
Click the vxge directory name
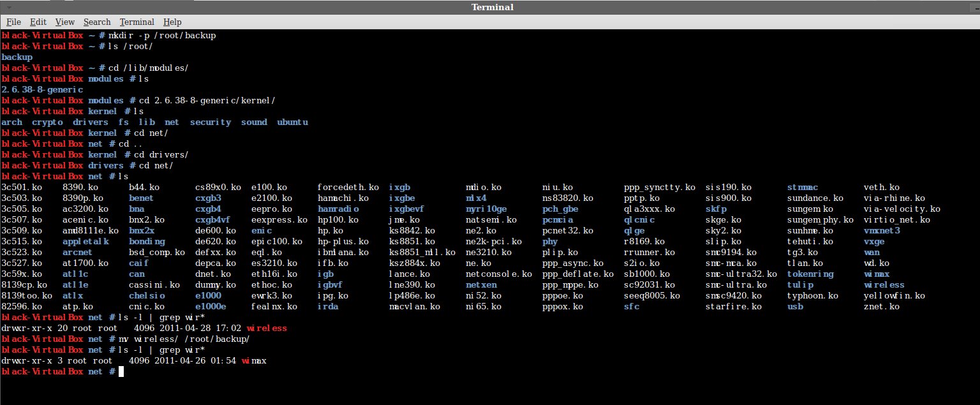point(874,241)
